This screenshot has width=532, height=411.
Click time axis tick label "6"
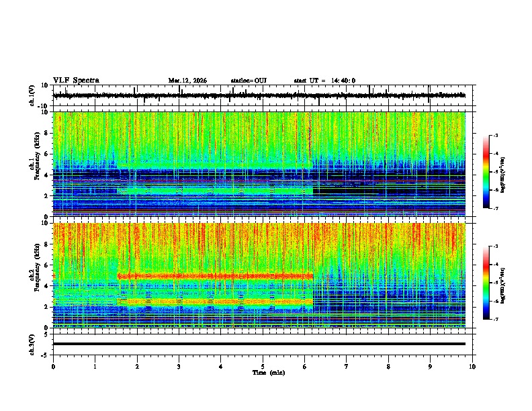[x=304, y=367]
